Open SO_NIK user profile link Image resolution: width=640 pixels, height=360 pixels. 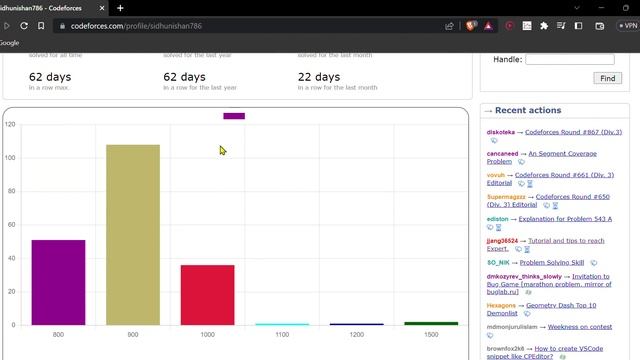click(x=498, y=262)
